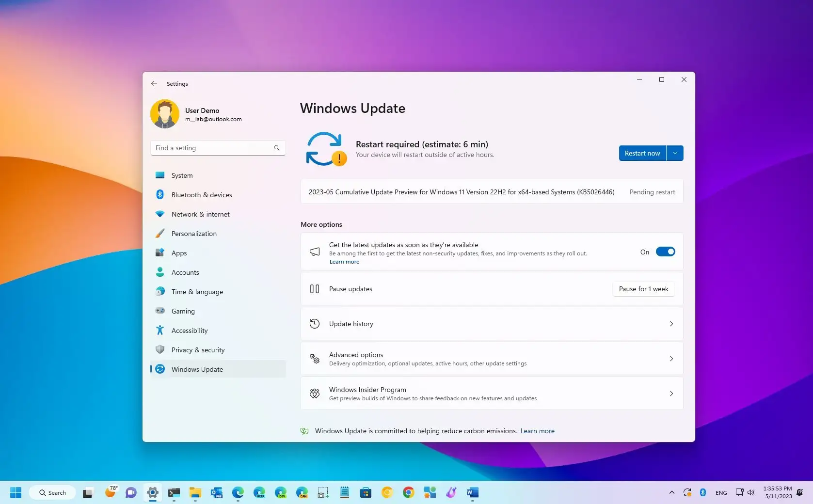Screen dimensions: 813x504
Task: Select Apps in the sidebar
Action: tap(218, 253)
